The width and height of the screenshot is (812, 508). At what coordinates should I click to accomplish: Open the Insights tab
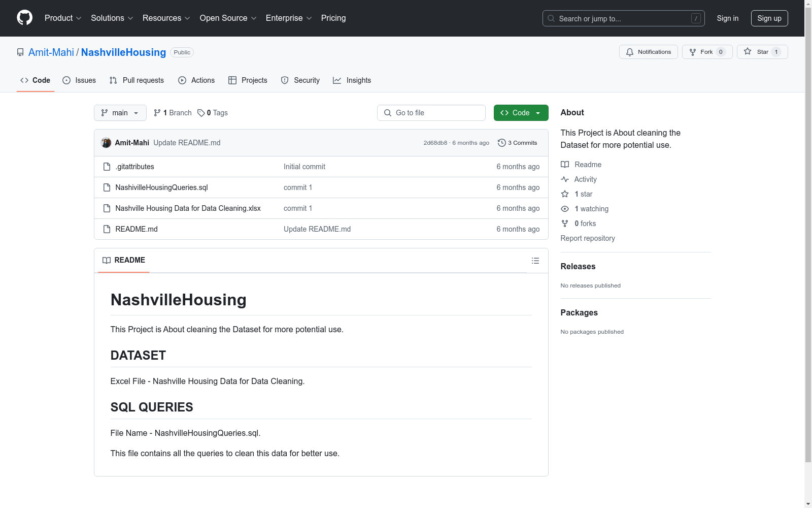click(x=352, y=80)
